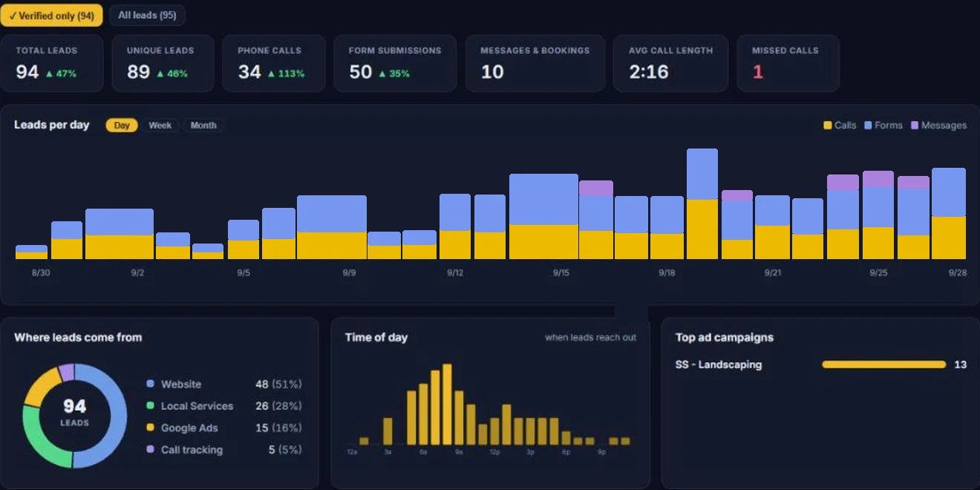980x490 pixels.
Task: Click the tallest bar in Time of day
Action: [x=447, y=404]
